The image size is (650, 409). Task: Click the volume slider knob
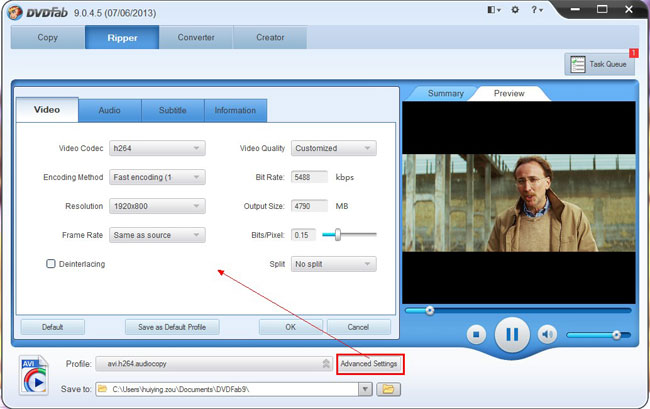[x=616, y=334]
